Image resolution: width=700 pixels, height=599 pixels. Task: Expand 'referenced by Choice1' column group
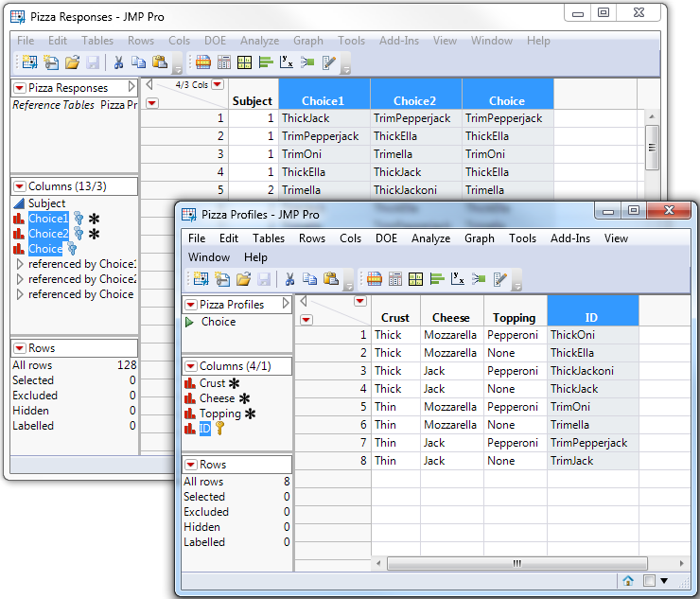20,264
